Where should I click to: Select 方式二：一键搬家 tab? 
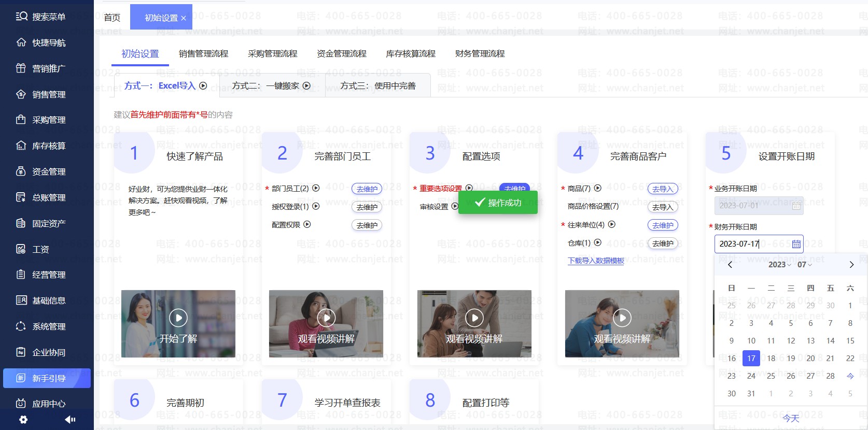click(271, 86)
